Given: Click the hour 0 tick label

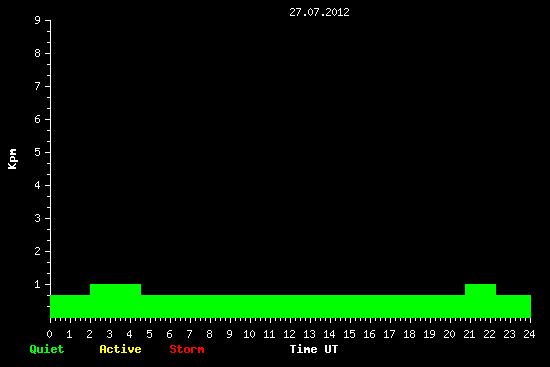Looking at the screenshot, I should 49,334.
